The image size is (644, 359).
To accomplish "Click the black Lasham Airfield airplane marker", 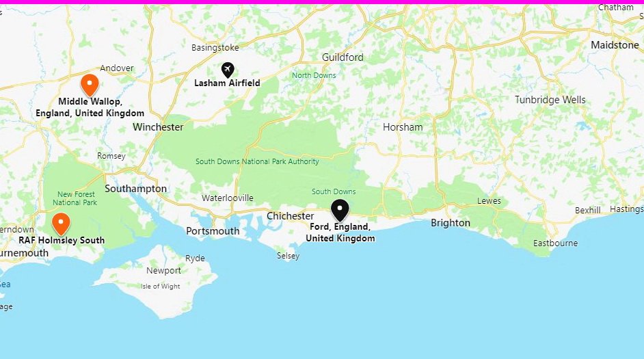I will tap(228, 70).
